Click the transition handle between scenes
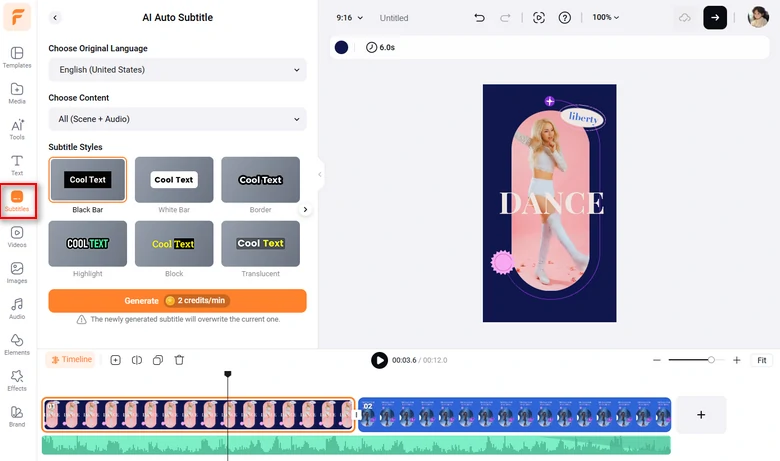Viewport: 780px width, 461px height. click(x=356, y=414)
